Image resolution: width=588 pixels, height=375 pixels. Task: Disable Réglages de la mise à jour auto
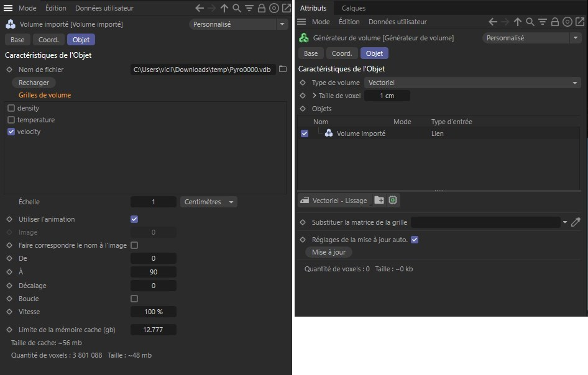[415, 240]
